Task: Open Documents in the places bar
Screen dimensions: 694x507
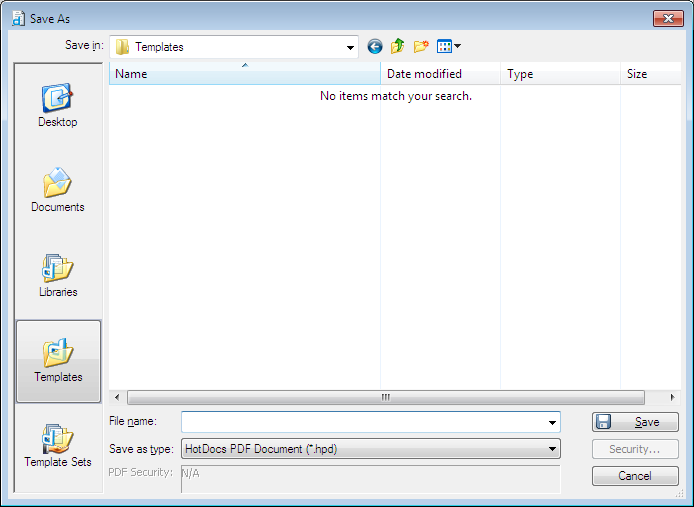Action: click(58, 190)
